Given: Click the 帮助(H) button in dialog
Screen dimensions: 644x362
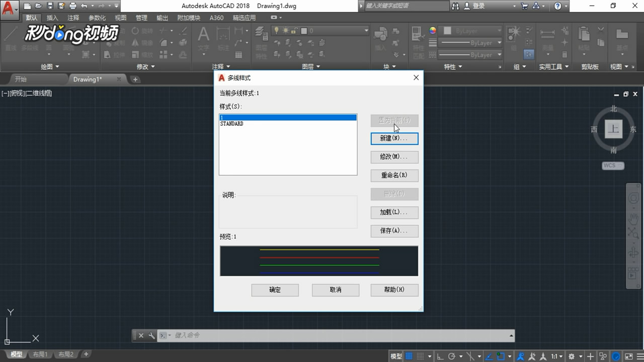Looking at the screenshot, I should pos(394,290).
